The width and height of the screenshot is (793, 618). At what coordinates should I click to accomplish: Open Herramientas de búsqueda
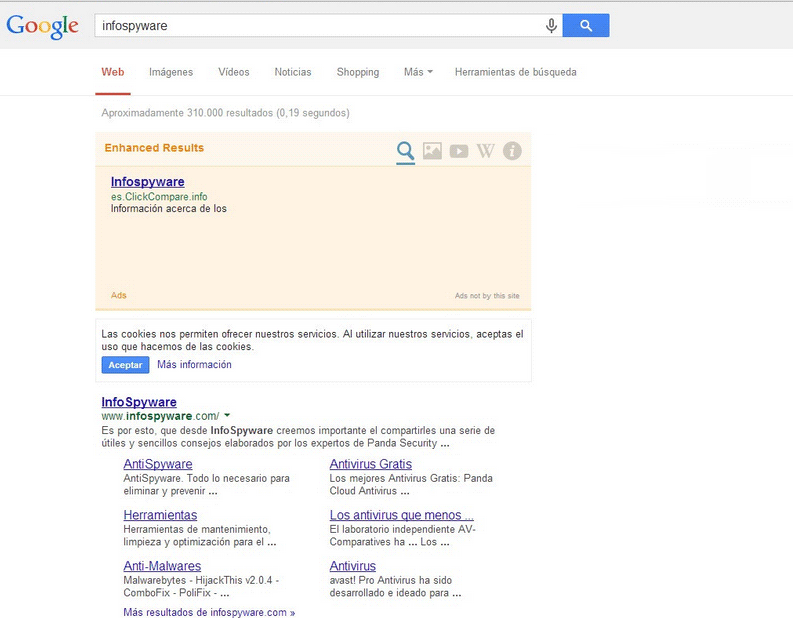[515, 72]
